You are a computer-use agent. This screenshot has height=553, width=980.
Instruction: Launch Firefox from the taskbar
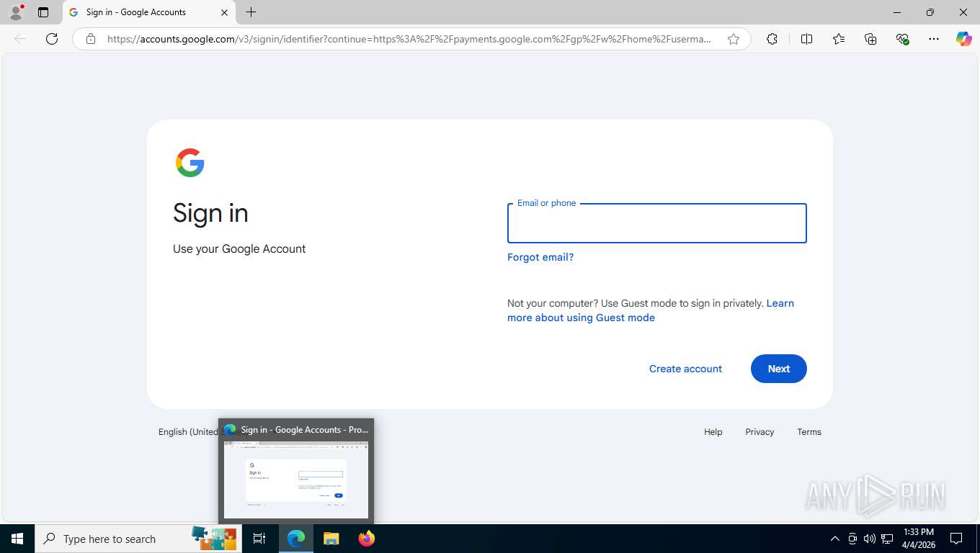pyautogui.click(x=367, y=539)
